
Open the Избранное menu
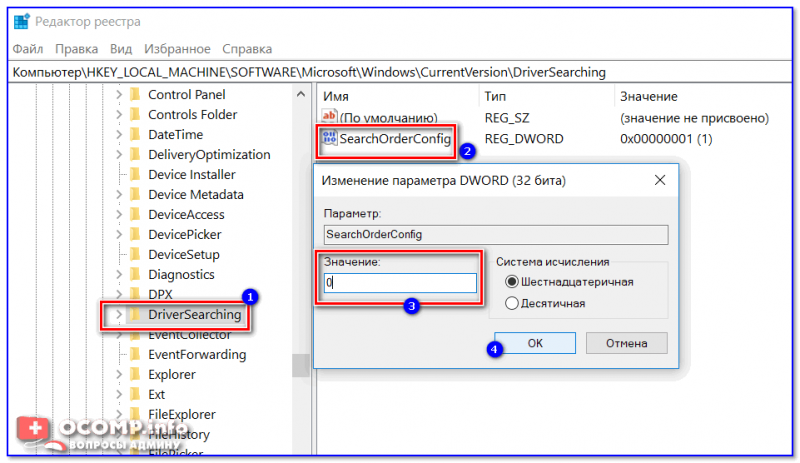click(177, 49)
